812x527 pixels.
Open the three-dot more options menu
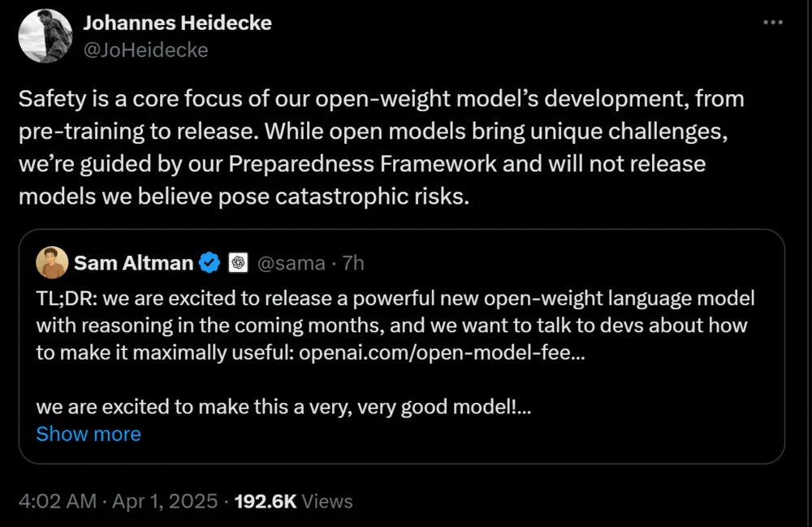(772, 24)
